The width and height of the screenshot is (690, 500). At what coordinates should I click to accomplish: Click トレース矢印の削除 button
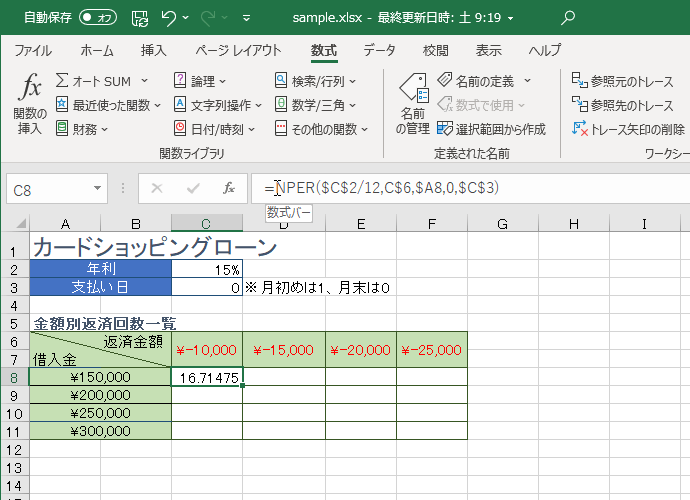point(628,129)
